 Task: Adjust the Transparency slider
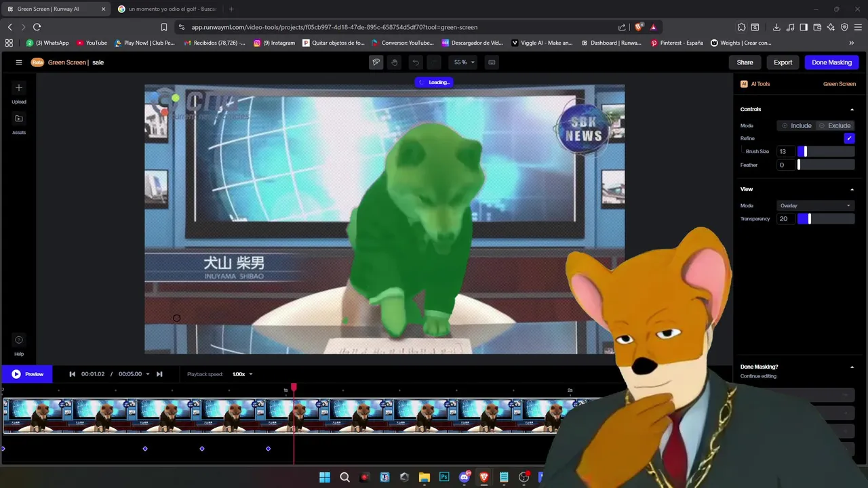tap(825, 219)
